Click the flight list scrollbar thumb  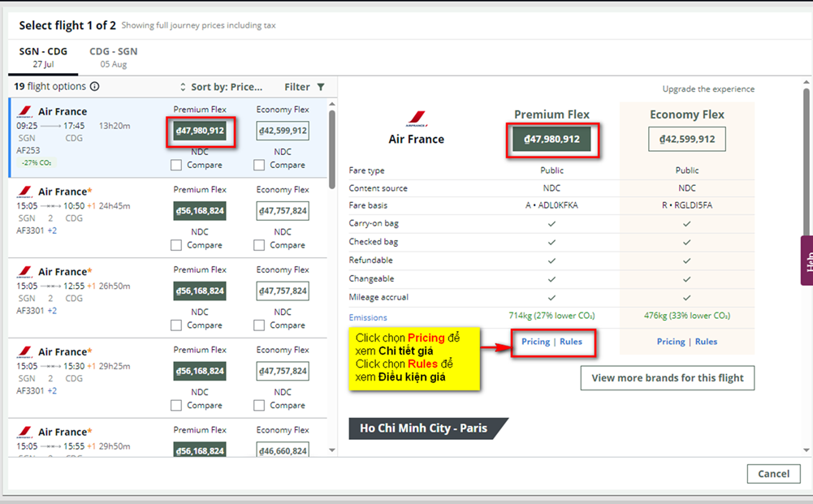332,149
